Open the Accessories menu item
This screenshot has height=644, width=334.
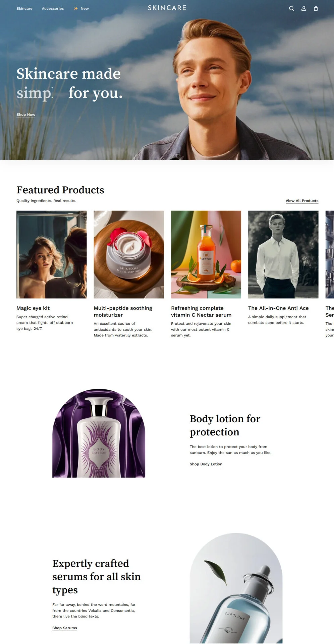[x=53, y=8]
